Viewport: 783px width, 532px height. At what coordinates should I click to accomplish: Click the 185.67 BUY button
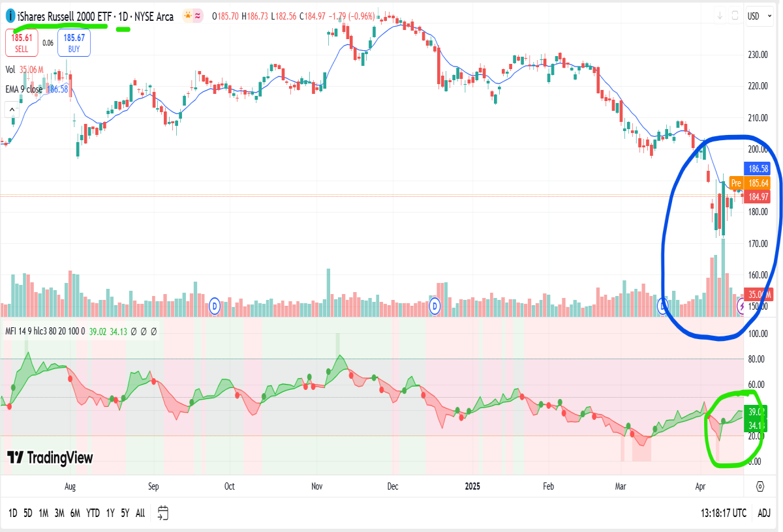tap(74, 43)
